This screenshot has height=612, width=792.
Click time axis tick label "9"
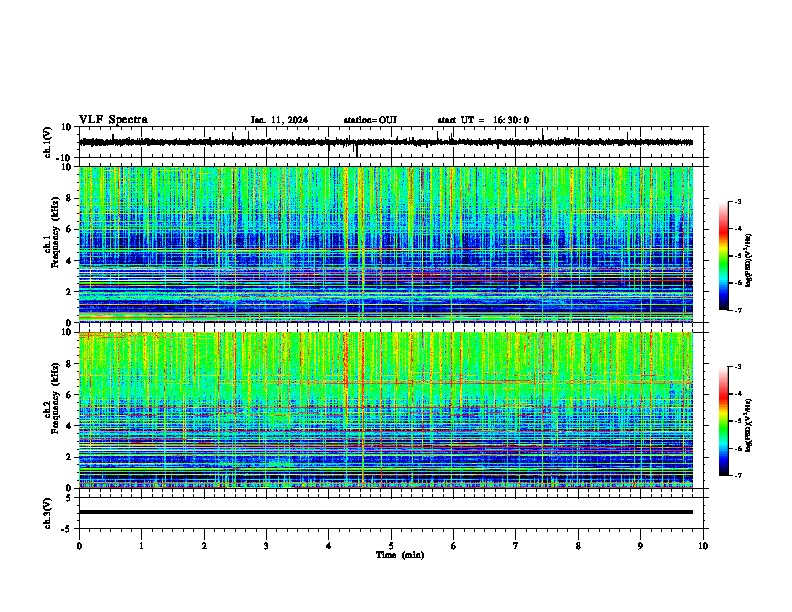click(640, 546)
